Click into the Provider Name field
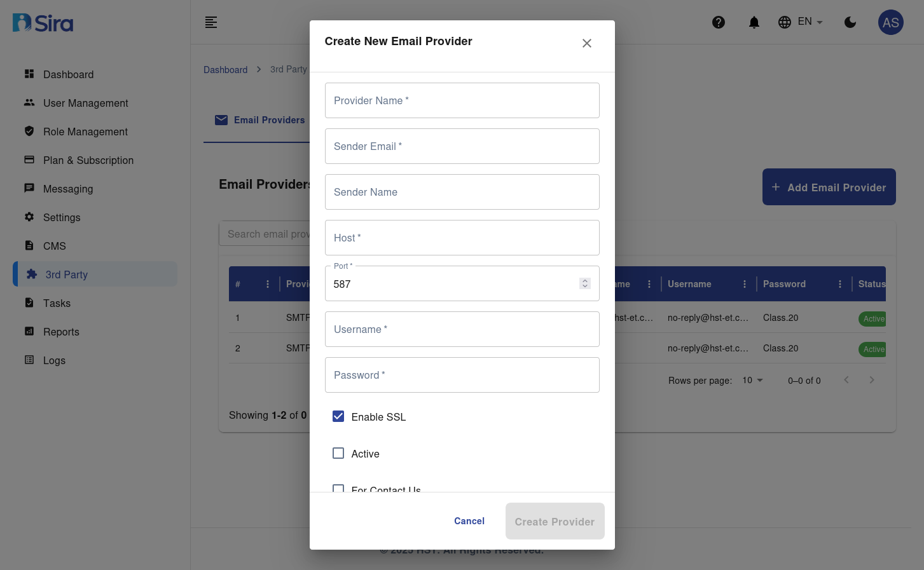This screenshot has width=924, height=570. (462, 100)
